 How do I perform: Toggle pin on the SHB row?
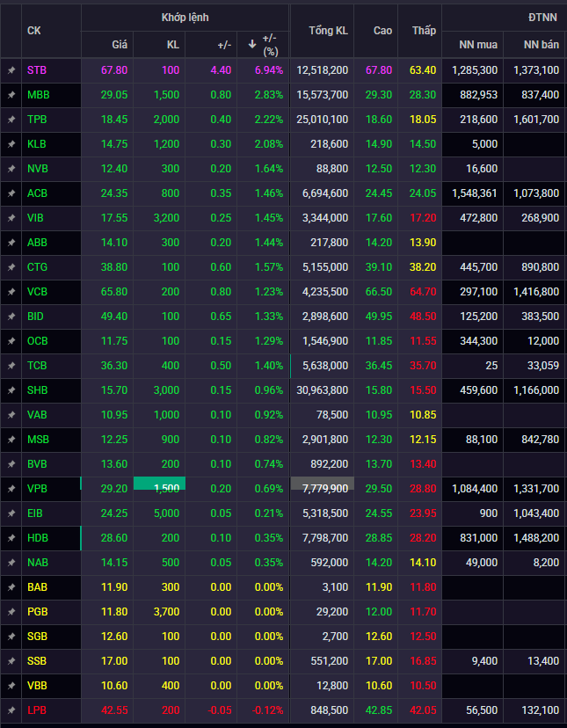pyautogui.click(x=11, y=389)
